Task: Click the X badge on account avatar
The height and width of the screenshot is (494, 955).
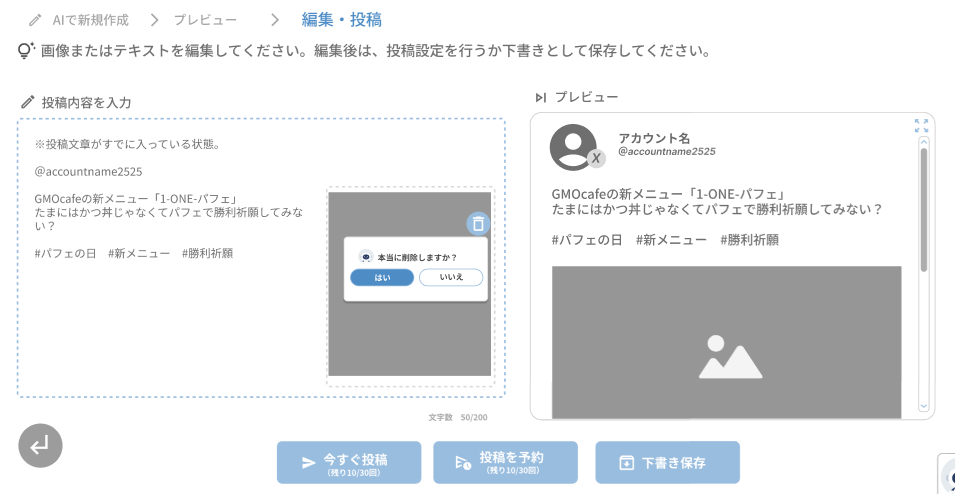Action: 596,158
